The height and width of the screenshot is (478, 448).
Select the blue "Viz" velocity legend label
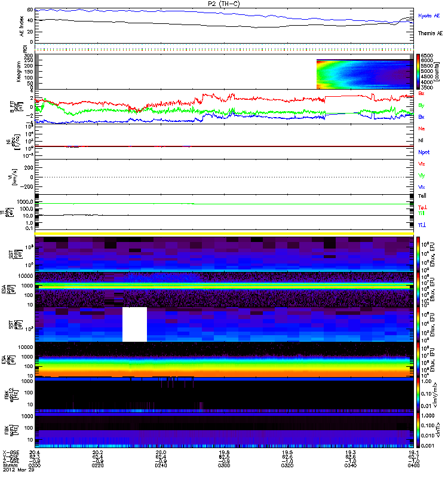[x=422, y=187]
